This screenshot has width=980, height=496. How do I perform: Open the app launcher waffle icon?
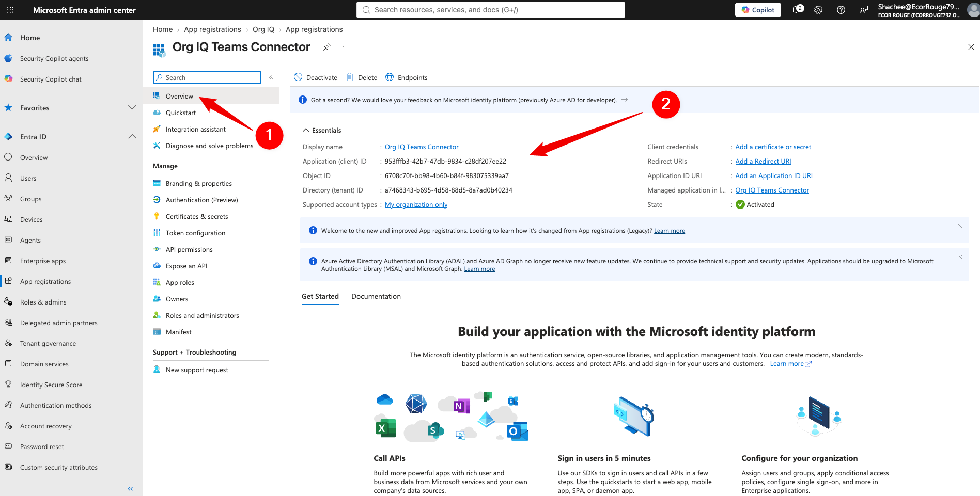[x=10, y=10]
